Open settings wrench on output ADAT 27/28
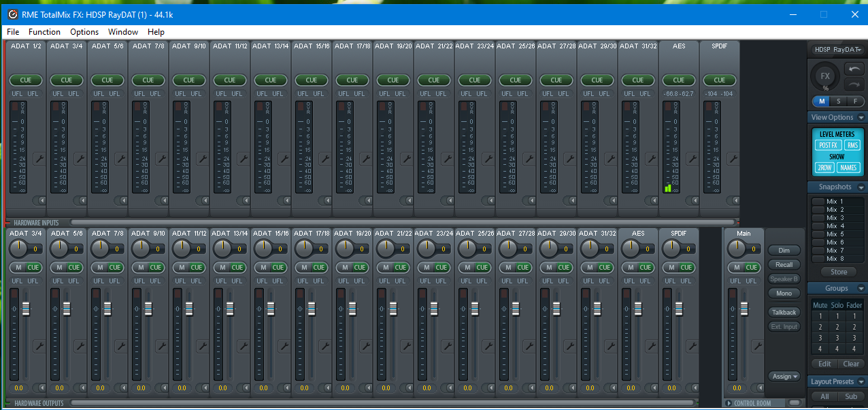868x410 pixels. pos(529,346)
